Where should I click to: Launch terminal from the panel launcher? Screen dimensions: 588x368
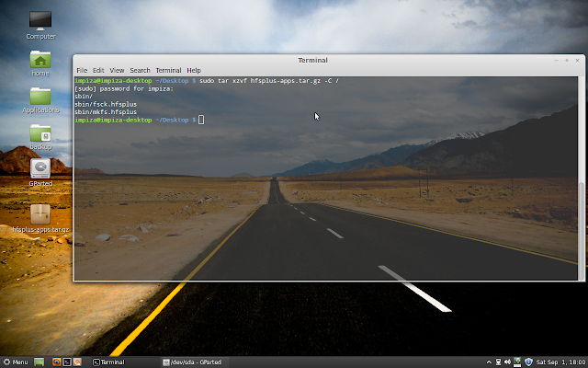tap(67, 362)
